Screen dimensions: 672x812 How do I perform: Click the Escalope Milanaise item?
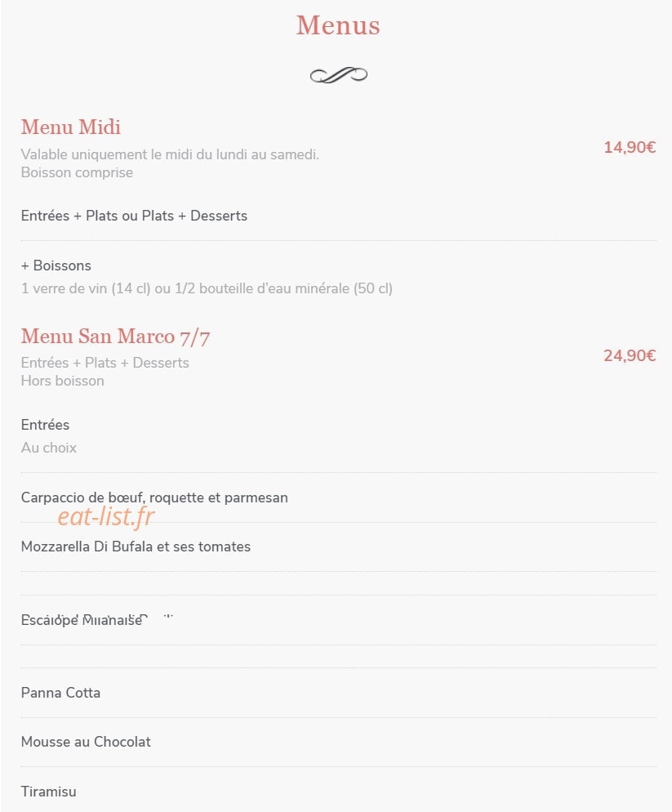tap(82, 620)
